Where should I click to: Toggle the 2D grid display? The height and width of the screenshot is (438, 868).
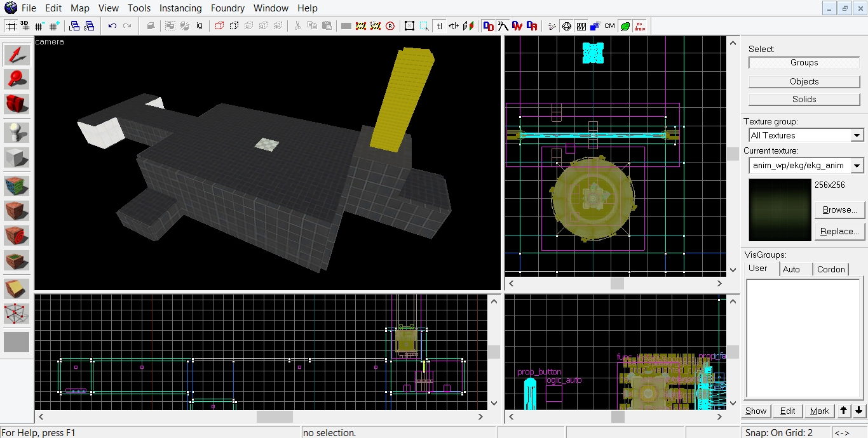[x=11, y=26]
